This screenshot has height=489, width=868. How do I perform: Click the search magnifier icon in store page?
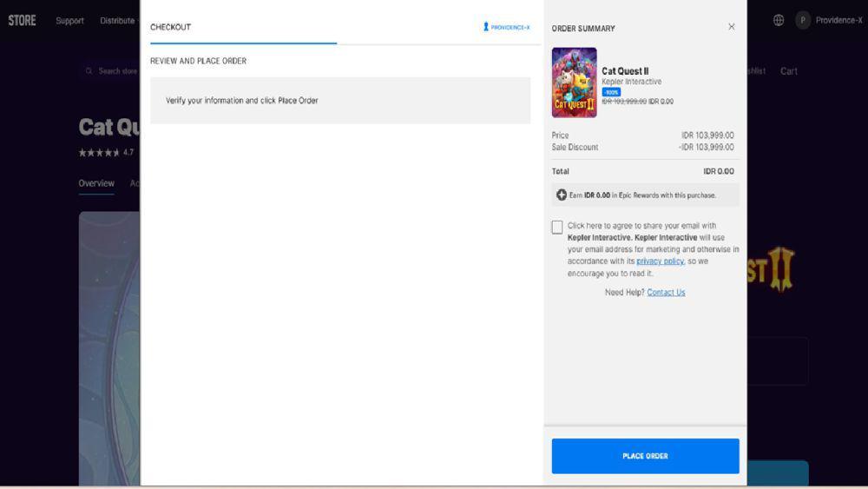click(89, 71)
